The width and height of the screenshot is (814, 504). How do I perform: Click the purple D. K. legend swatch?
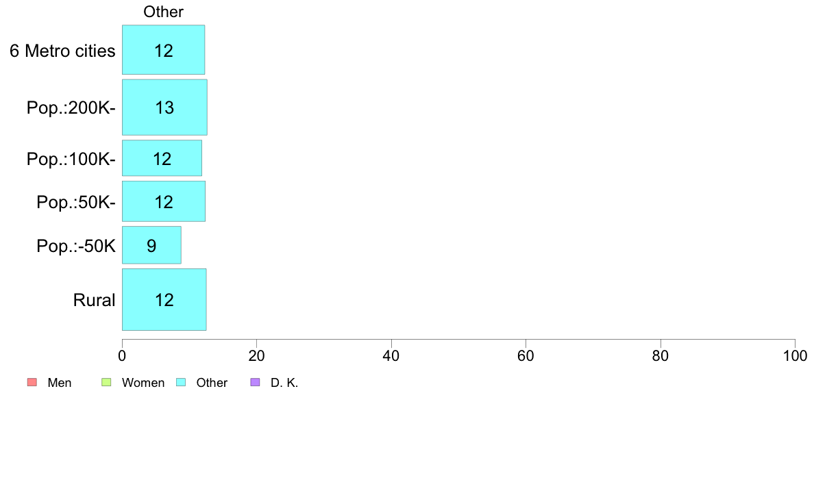(256, 383)
